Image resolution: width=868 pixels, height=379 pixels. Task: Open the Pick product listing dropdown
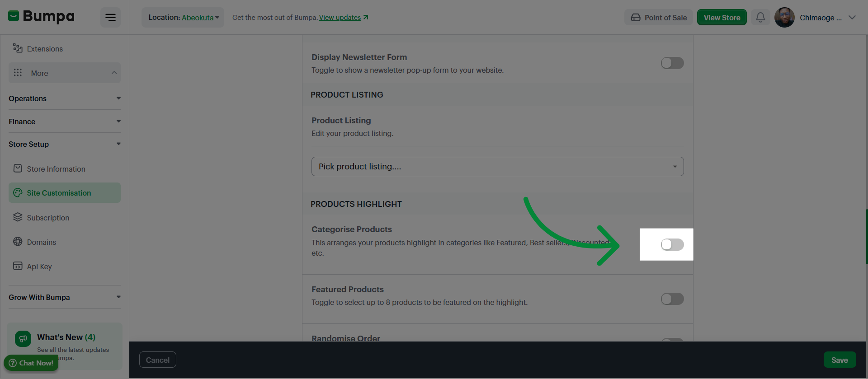click(497, 166)
